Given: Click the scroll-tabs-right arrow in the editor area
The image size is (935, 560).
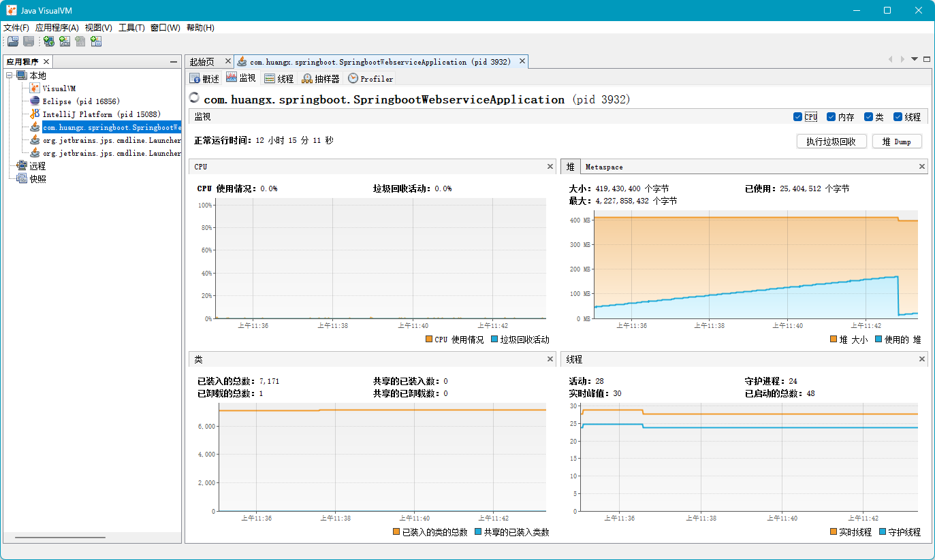Looking at the screenshot, I should coord(902,60).
